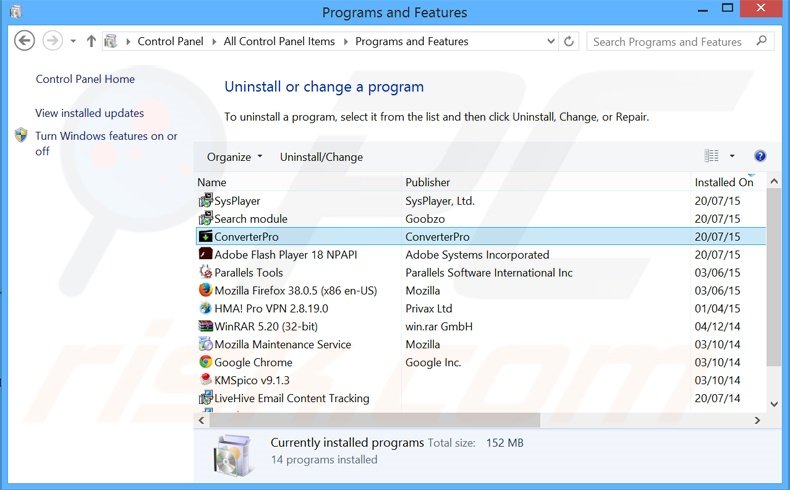
Task: Click the horizontal scrollbar thumb
Action: pos(375,420)
